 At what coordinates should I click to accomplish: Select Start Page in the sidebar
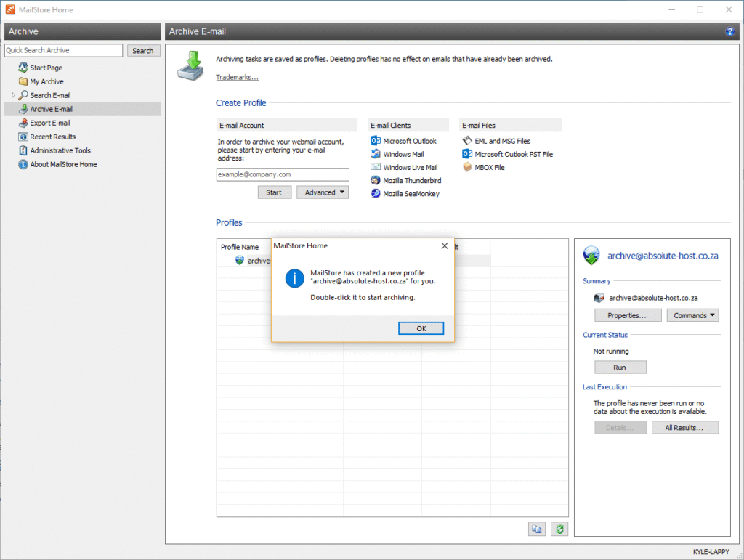(x=46, y=68)
